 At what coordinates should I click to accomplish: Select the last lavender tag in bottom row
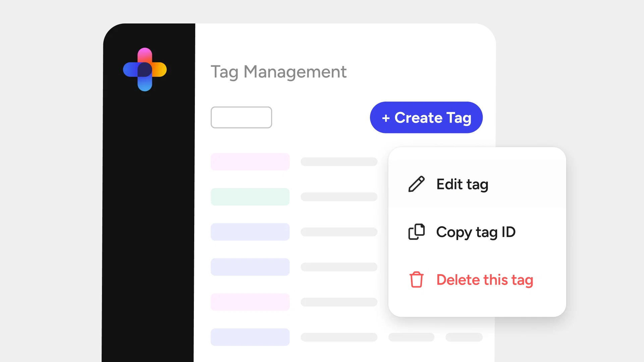pyautogui.click(x=250, y=337)
